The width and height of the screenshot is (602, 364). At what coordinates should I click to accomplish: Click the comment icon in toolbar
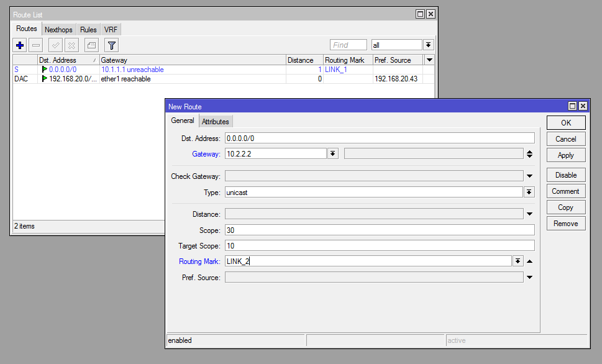pos(91,45)
